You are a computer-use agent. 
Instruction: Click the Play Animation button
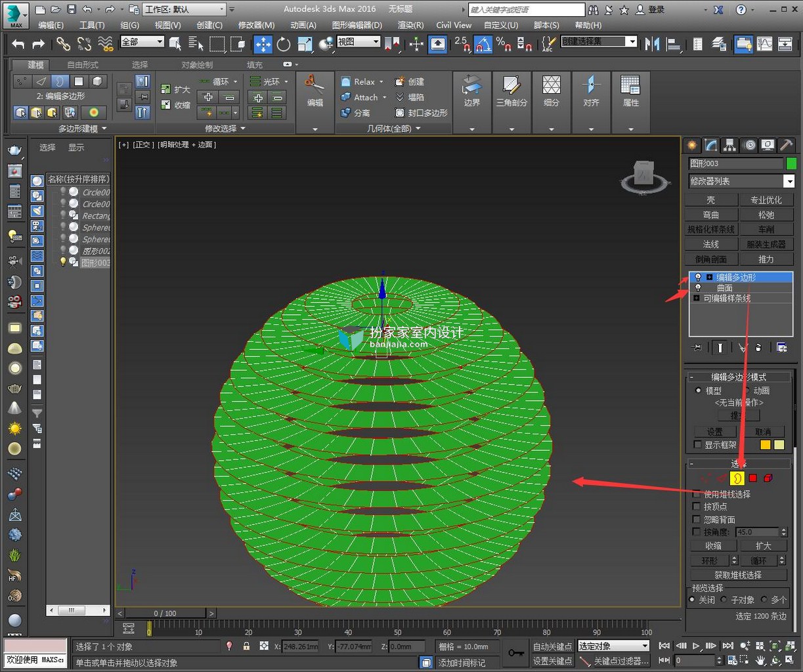[697, 646]
